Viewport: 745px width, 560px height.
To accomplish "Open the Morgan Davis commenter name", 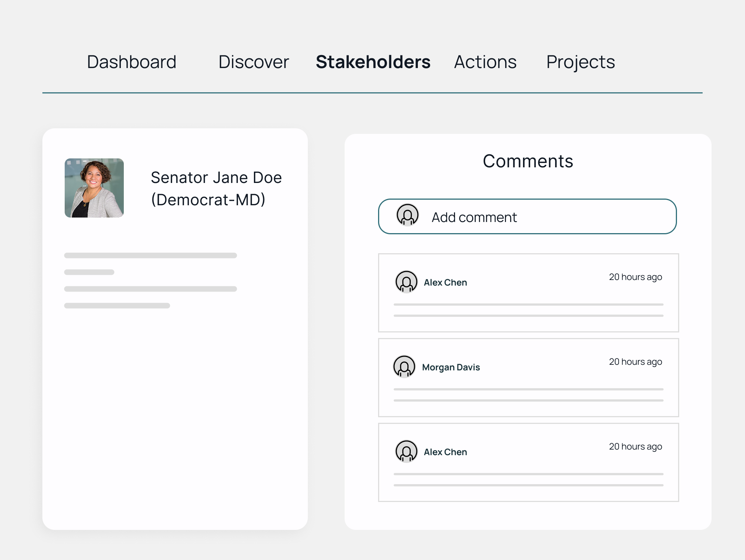I will pos(451,367).
